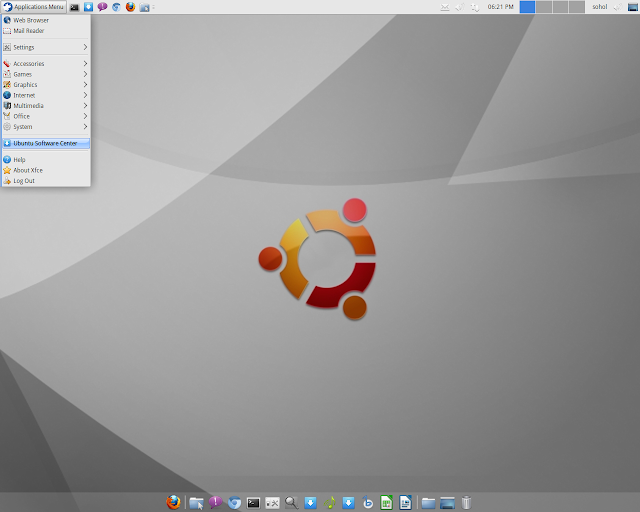640x512 pixels.
Task: Click blue download icon right of music note
Action: (x=348, y=503)
